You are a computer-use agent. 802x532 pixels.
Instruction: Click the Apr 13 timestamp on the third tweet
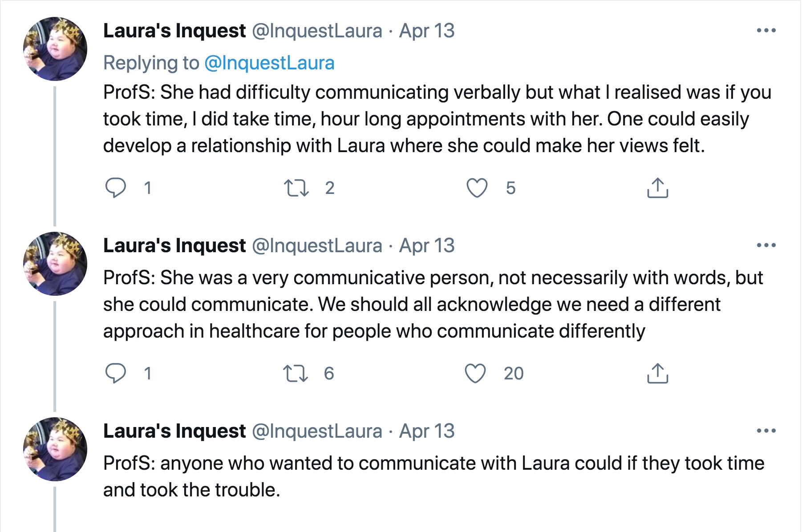click(426, 431)
